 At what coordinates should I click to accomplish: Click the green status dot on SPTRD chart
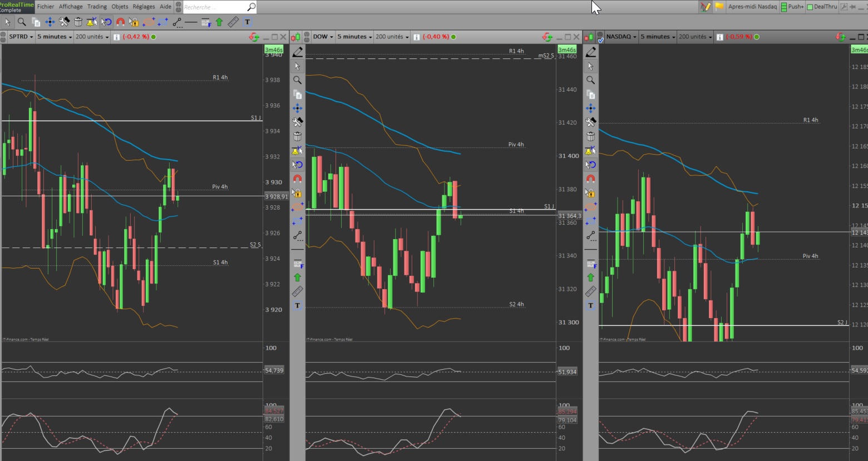pos(154,37)
